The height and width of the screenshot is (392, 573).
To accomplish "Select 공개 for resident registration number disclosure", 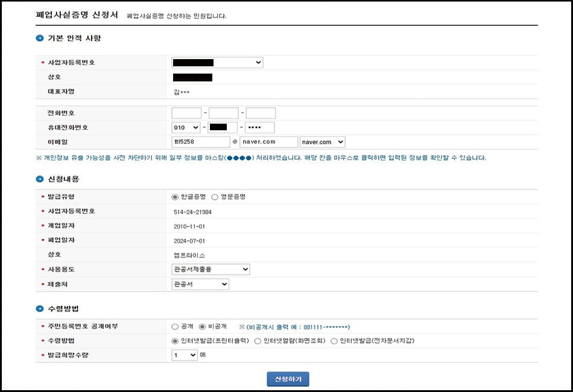I will click(174, 326).
